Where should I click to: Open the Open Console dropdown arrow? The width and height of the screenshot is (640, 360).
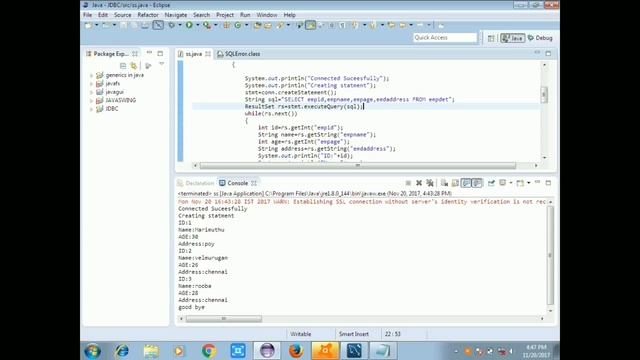(528, 183)
